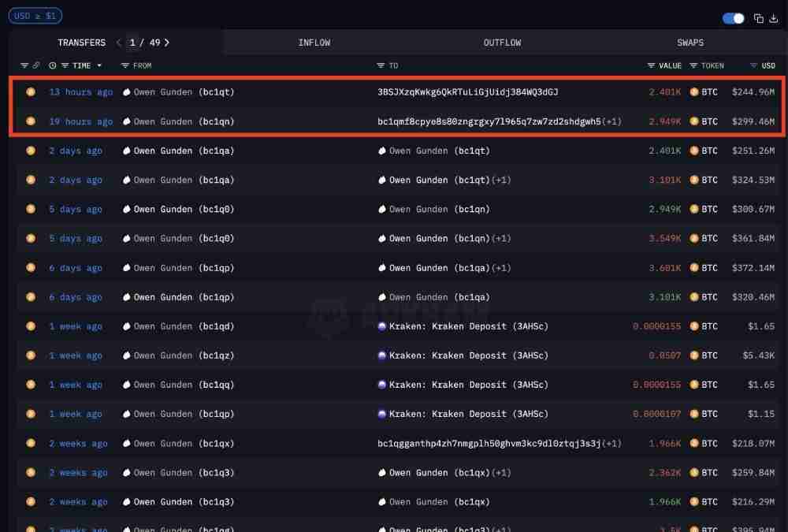The image size is (788, 532).
Task: Switch to the INFLOW tab
Action: point(314,43)
